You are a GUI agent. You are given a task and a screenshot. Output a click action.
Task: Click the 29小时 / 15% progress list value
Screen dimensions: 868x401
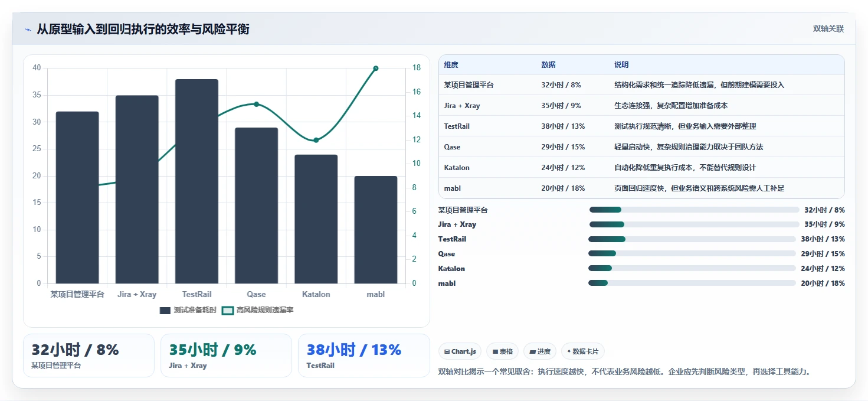tap(823, 254)
